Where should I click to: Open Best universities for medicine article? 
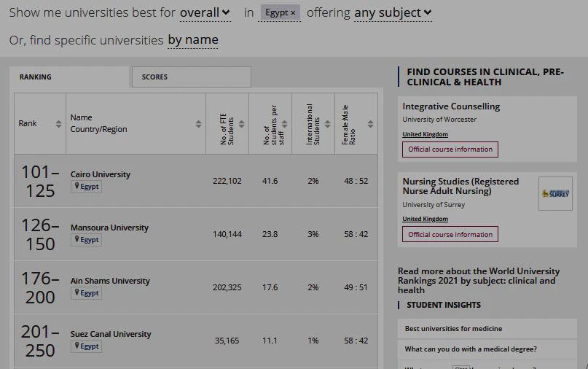point(453,328)
